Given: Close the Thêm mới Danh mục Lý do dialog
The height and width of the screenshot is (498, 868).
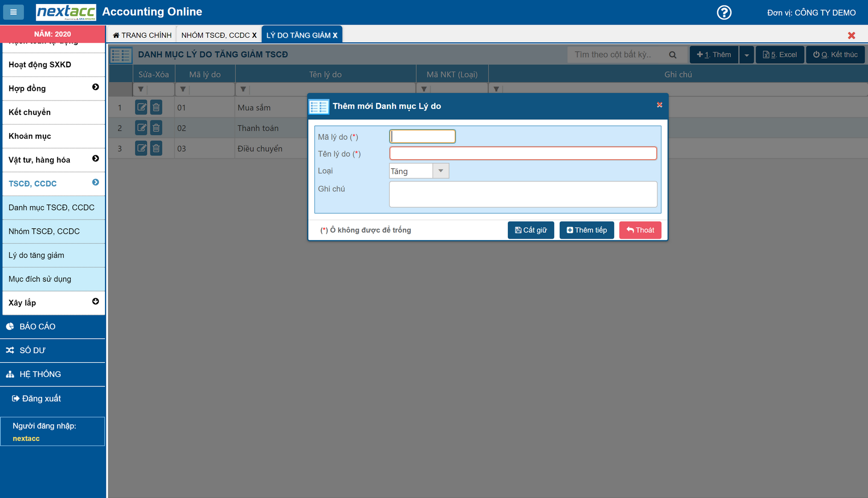Looking at the screenshot, I should pyautogui.click(x=659, y=105).
